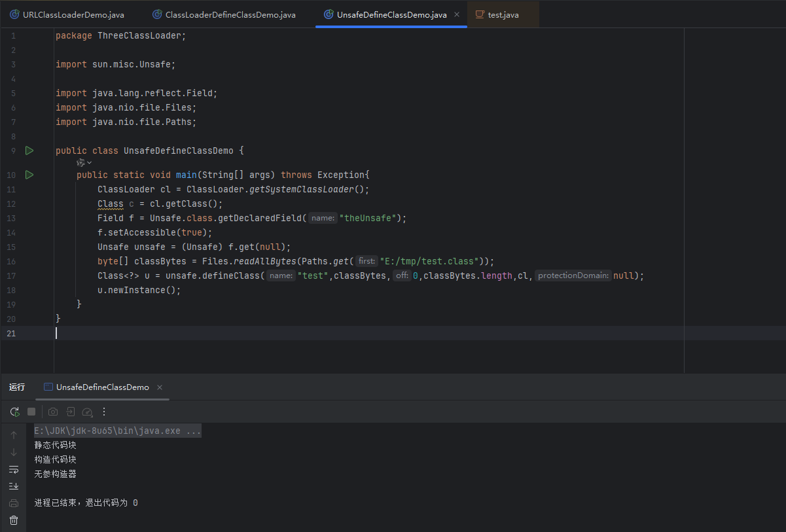Click the print console output icon
The width and height of the screenshot is (786, 532).
click(x=14, y=503)
